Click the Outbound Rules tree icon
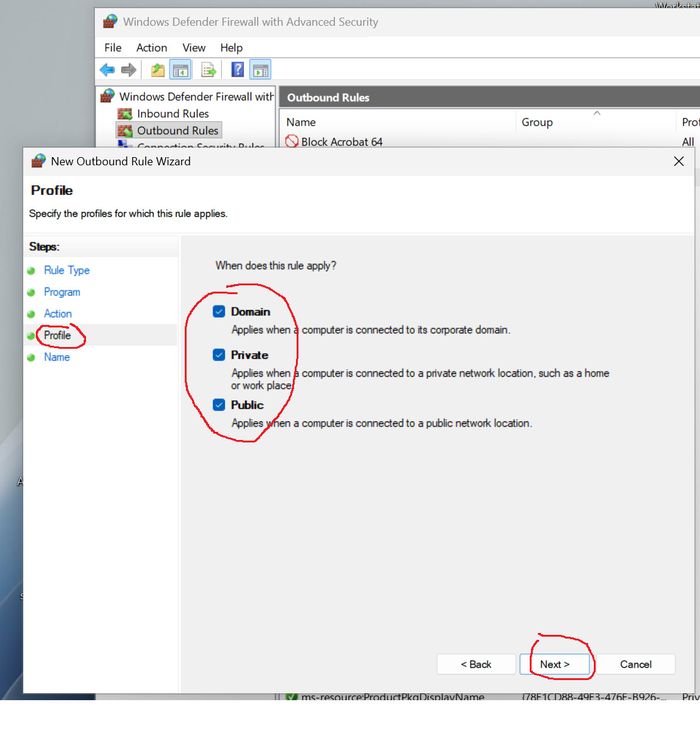This screenshot has height=736, width=700. tap(125, 131)
